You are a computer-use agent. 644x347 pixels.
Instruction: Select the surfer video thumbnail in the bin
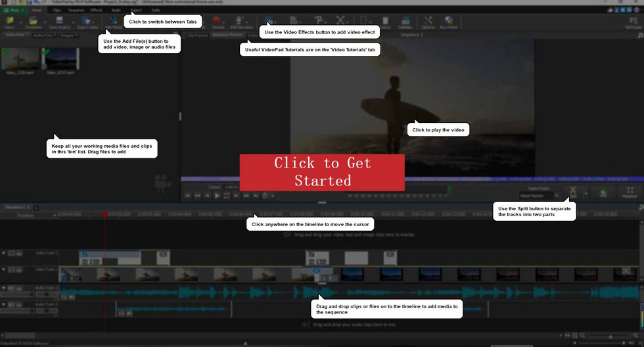(x=20, y=58)
